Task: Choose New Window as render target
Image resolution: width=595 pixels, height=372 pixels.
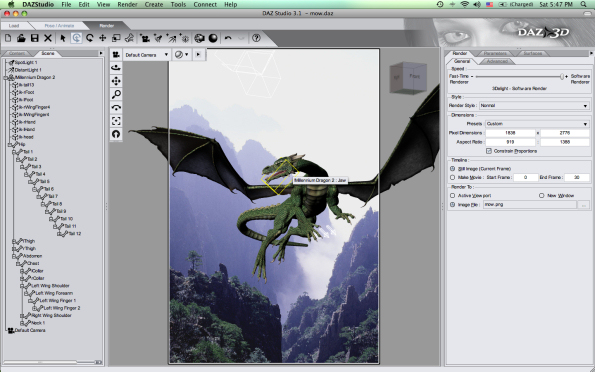Action: click(x=541, y=195)
